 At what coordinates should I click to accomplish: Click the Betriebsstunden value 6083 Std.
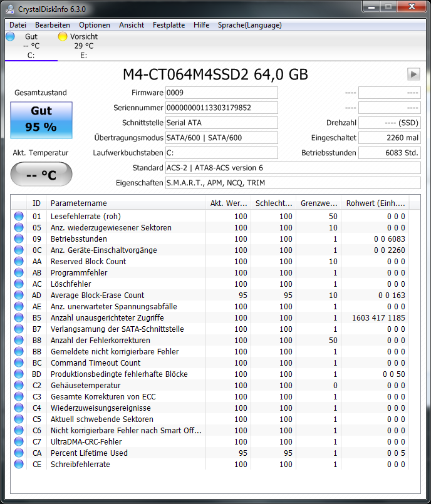click(x=390, y=153)
